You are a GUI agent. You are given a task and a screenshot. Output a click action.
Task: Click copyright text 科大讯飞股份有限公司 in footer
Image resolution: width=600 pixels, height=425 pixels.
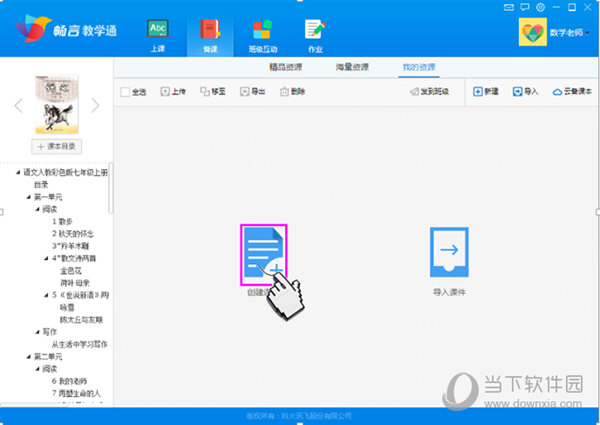316,416
